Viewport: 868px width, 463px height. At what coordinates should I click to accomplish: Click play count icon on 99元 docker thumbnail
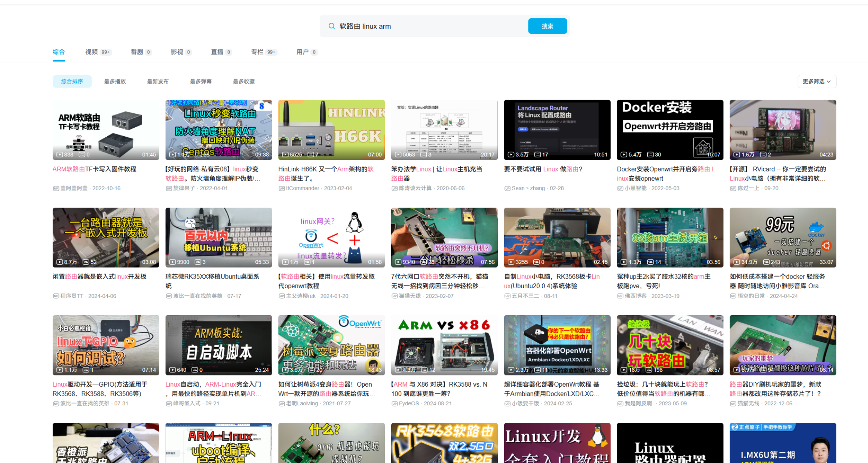point(737,262)
